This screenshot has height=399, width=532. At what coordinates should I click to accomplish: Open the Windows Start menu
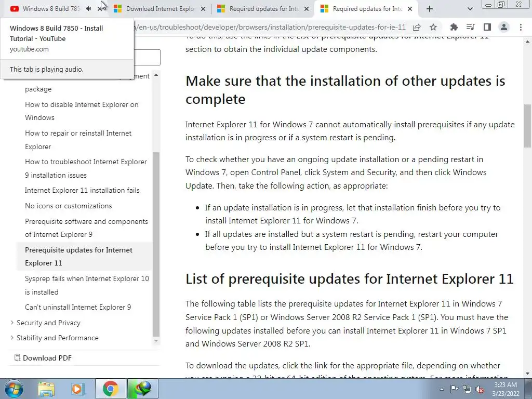pyautogui.click(x=14, y=389)
